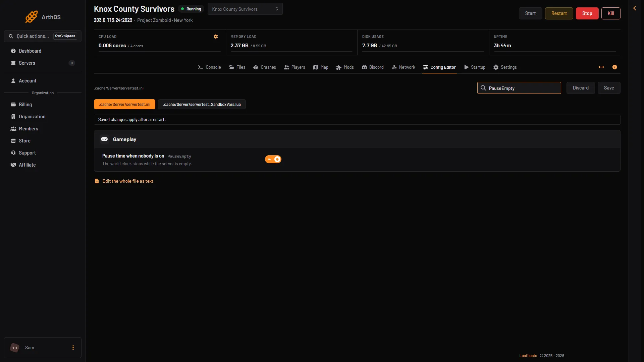Click the Loafhosts footer link
The image size is (644, 362).
pyautogui.click(x=528, y=356)
